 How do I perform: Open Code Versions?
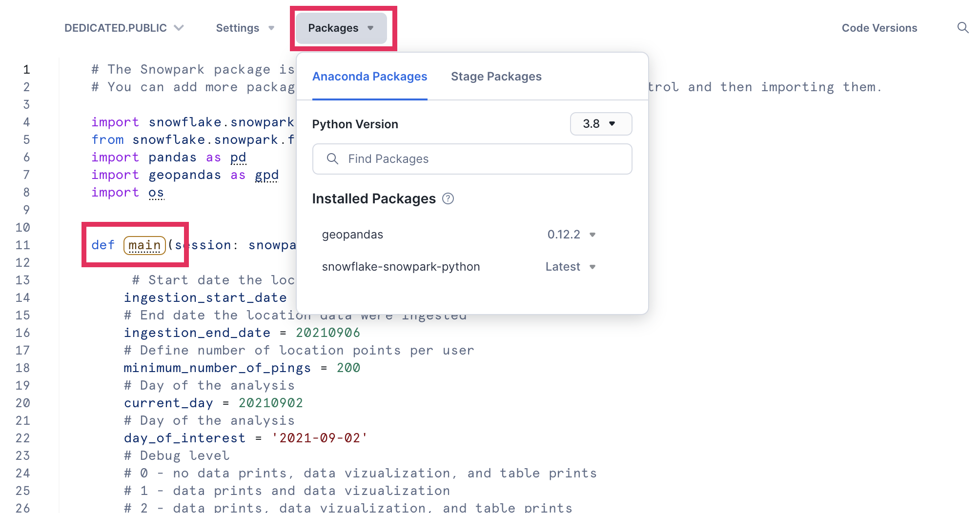(879, 28)
